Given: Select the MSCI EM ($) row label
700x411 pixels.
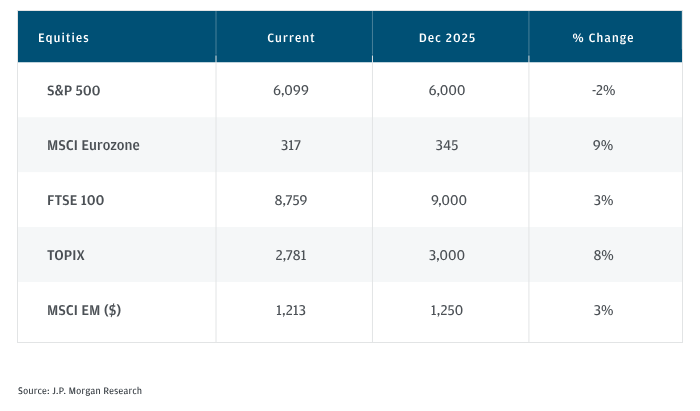Looking at the screenshot, I should 84,310.
